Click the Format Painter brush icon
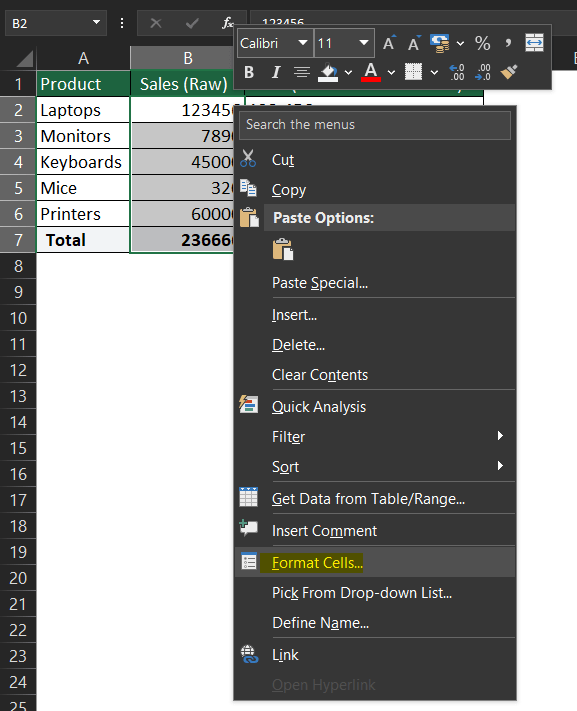 click(509, 72)
